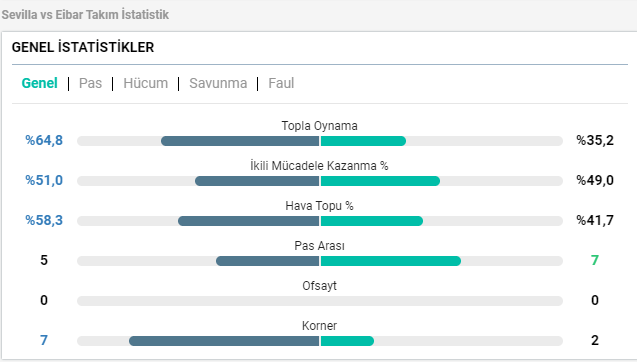Click the GENEL İSTATİSTİKLER heading
Screen dimensions: 637x362
[83, 47]
